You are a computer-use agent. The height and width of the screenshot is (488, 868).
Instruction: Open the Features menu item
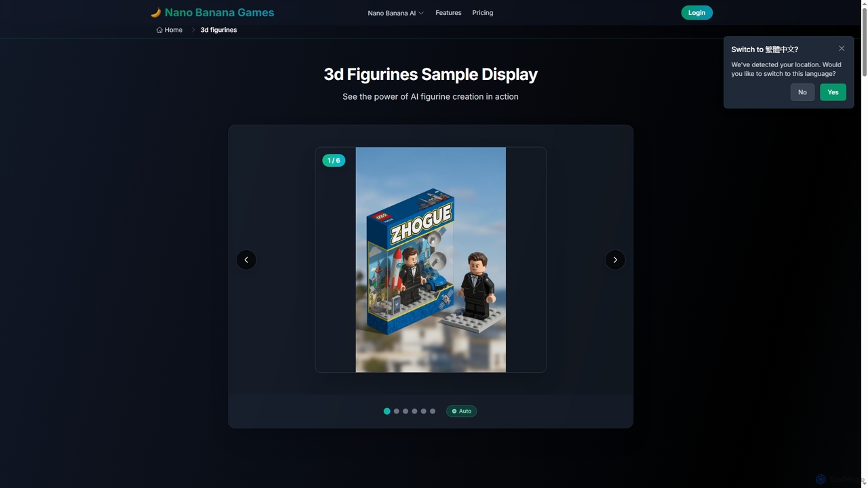pos(448,12)
